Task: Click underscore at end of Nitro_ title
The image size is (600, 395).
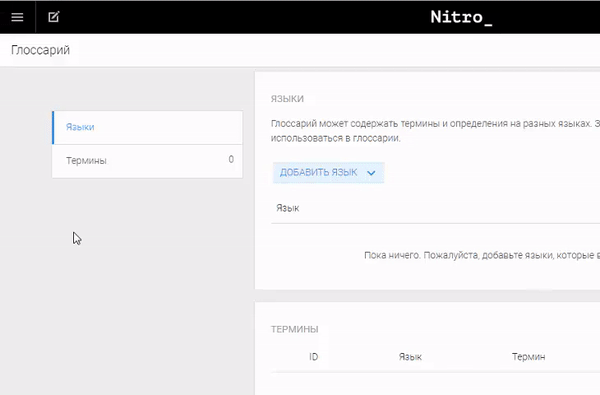Action: (488, 24)
